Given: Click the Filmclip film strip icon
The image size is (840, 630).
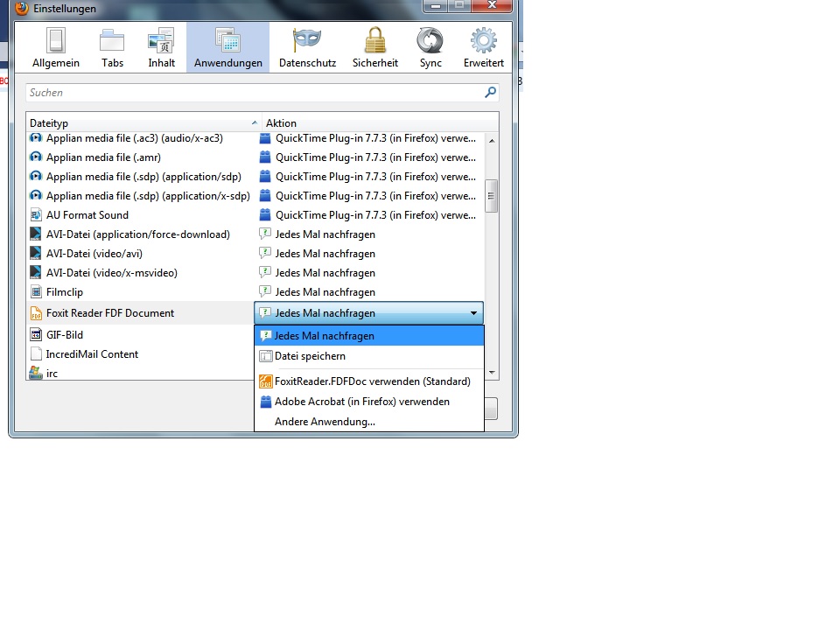Looking at the screenshot, I should [x=36, y=292].
